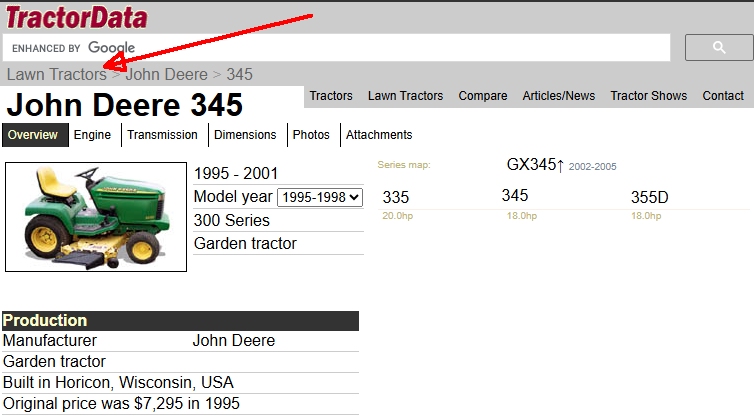
Task: Click the '18.0hp' label under 355D
Action: coord(646,216)
